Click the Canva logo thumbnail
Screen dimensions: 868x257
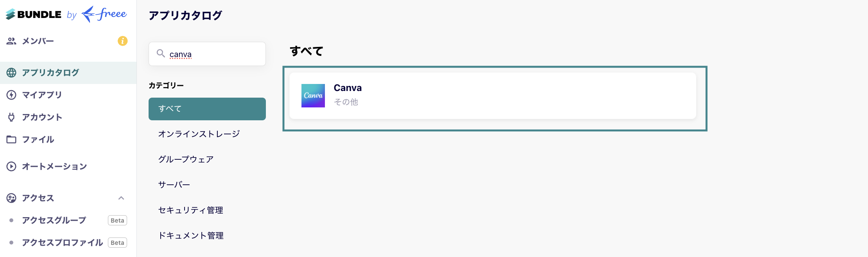[313, 95]
